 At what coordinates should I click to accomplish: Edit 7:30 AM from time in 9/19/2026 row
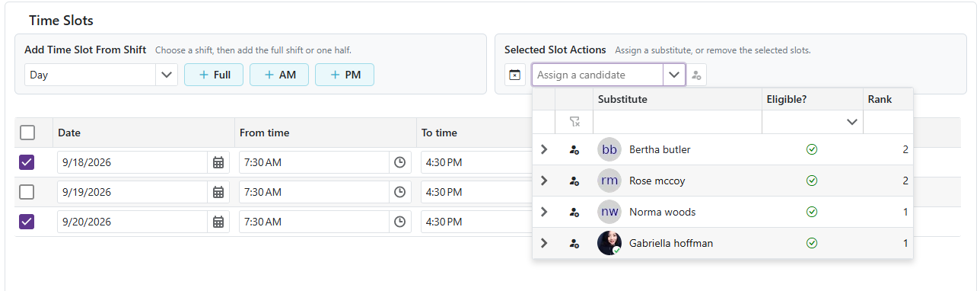(x=314, y=192)
